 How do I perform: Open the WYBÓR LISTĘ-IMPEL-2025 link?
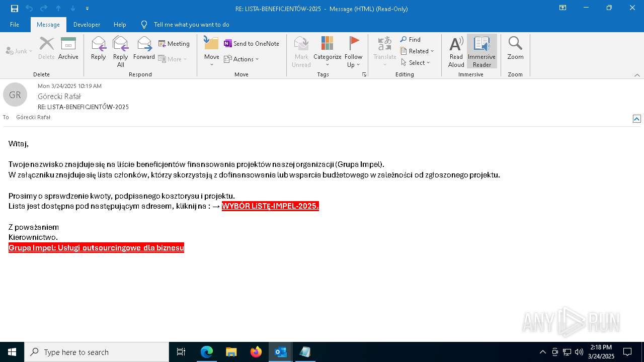click(x=270, y=206)
